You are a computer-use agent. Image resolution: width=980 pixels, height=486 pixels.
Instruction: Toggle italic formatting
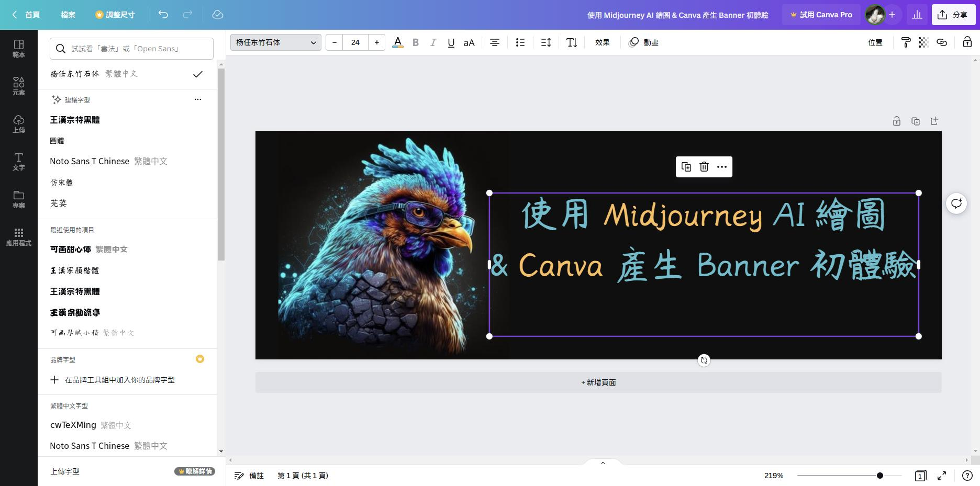click(433, 42)
